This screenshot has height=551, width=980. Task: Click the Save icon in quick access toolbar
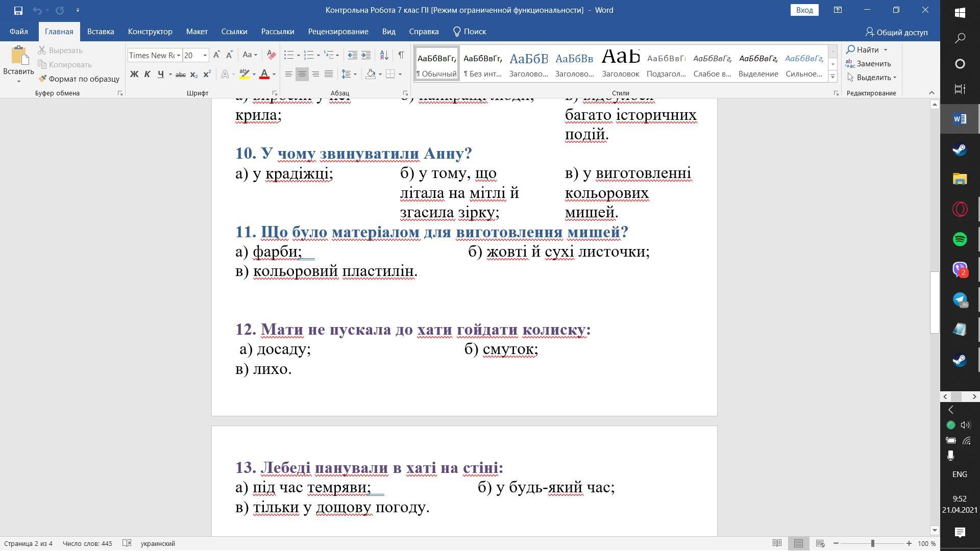pyautogui.click(x=18, y=10)
